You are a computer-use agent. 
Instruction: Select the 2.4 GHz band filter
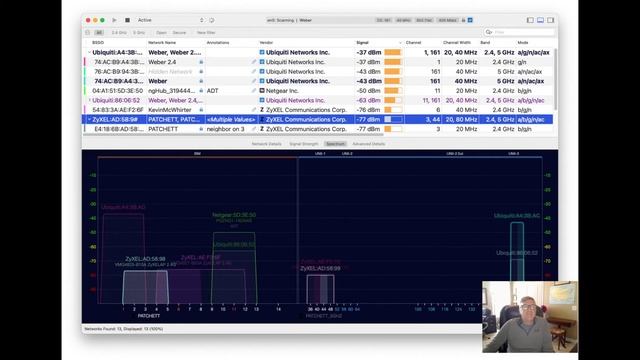119,33
